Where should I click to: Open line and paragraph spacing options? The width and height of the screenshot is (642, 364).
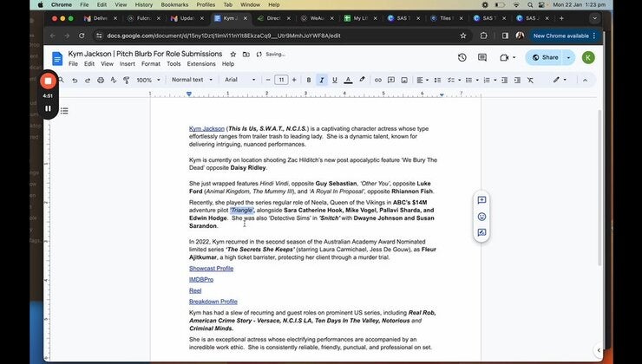(438, 80)
